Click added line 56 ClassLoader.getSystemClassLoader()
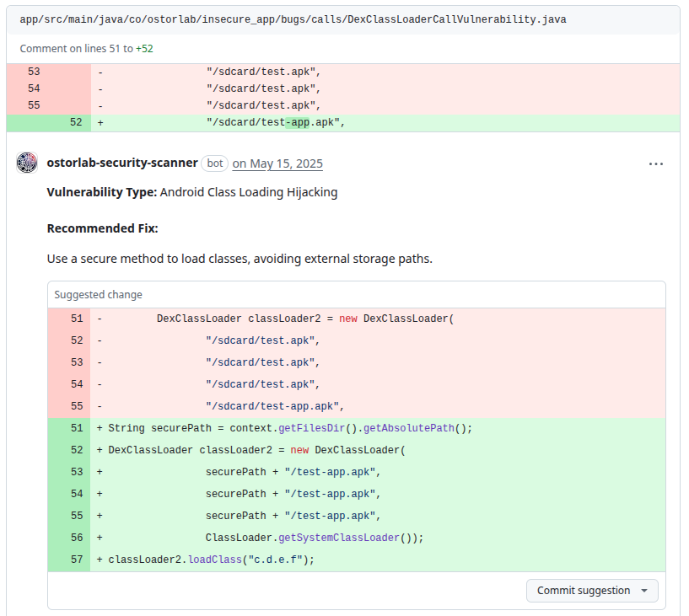Image resolution: width=689 pixels, height=616 pixels. point(357,538)
